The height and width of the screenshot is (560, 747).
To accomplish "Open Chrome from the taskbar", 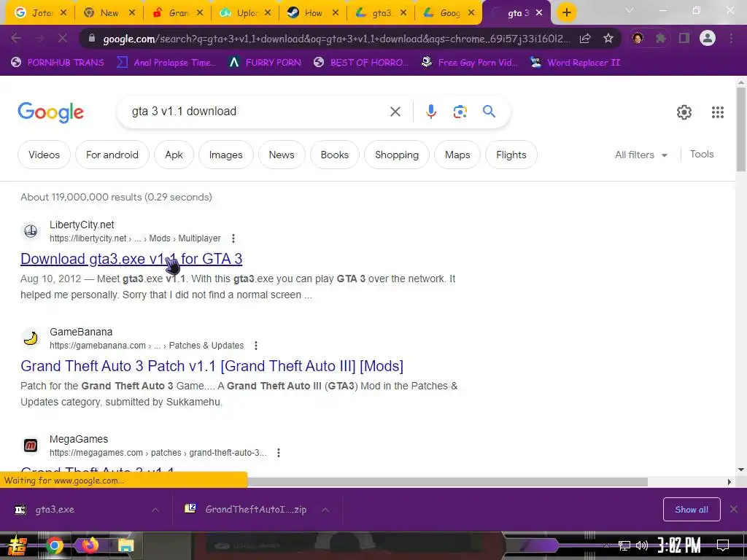I will (55, 545).
